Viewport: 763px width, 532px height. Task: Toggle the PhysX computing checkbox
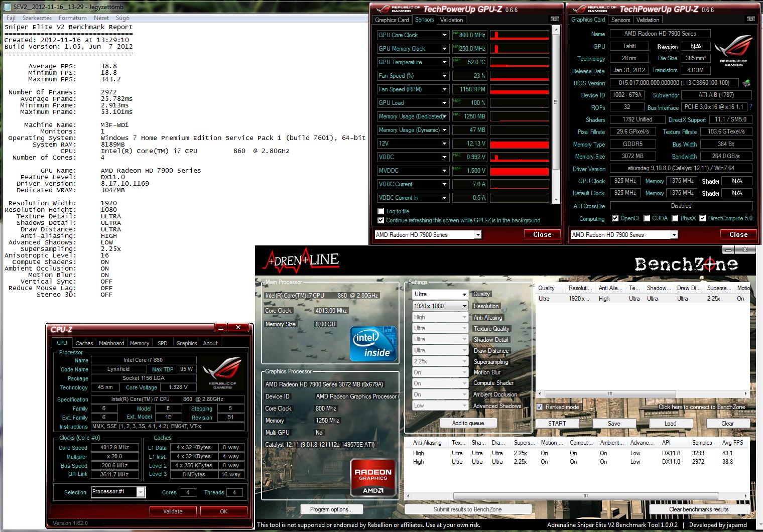pos(675,218)
